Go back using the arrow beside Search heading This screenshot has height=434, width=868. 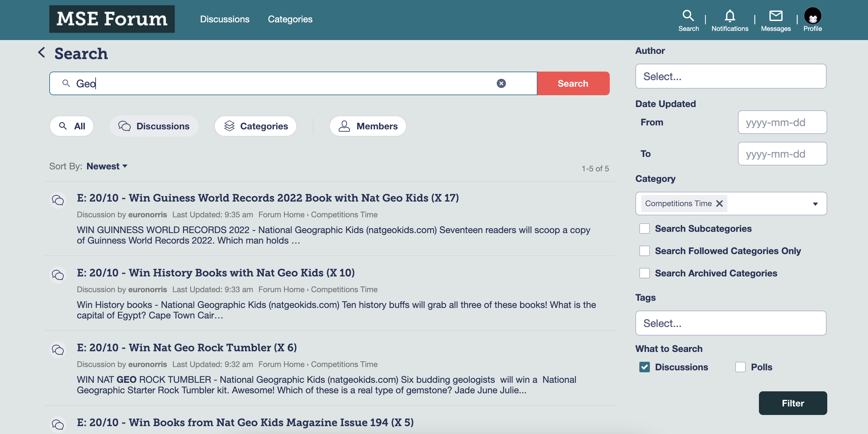(x=41, y=53)
